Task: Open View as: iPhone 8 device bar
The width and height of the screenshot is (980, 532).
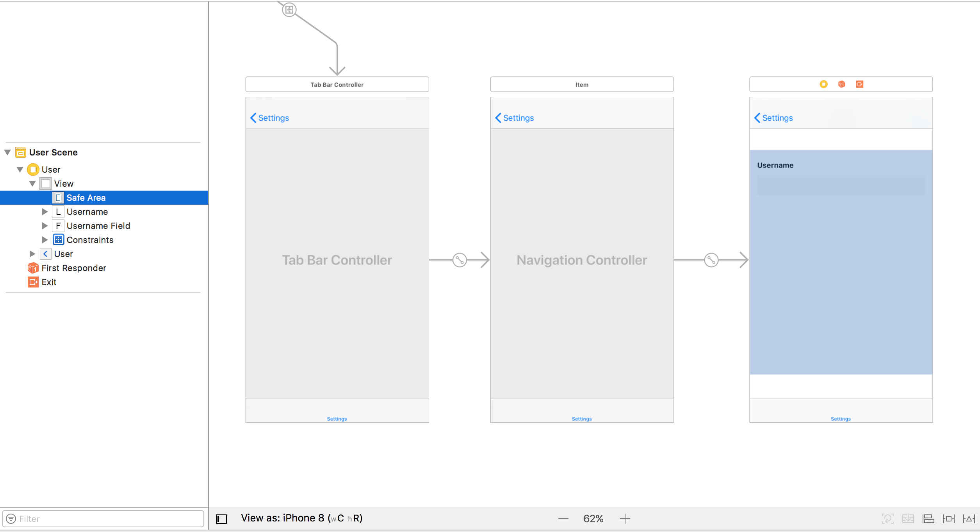Action: 302,518
